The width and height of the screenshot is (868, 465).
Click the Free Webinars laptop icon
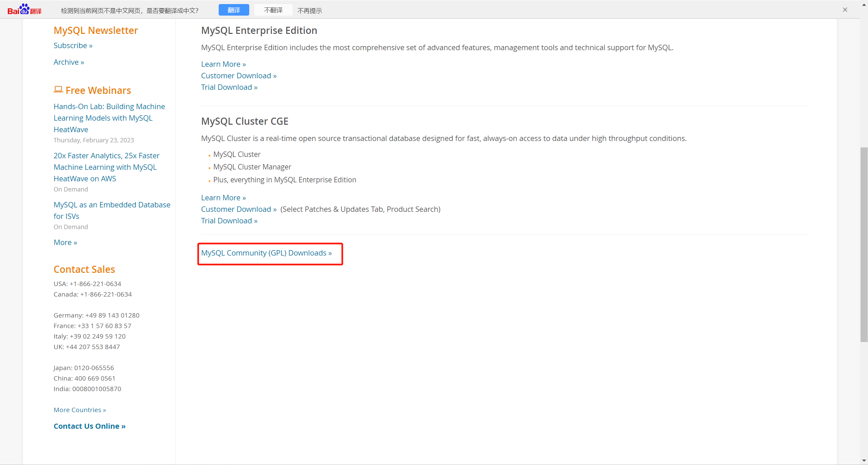tap(58, 89)
